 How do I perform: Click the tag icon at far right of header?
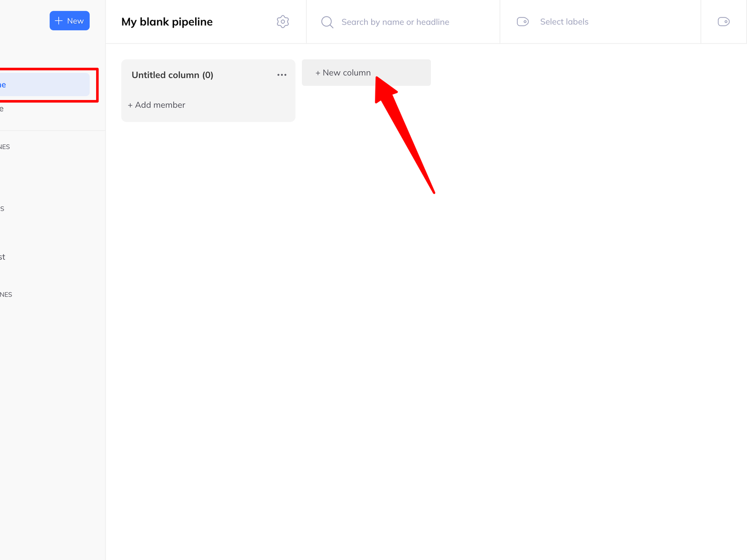coord(723,21)
